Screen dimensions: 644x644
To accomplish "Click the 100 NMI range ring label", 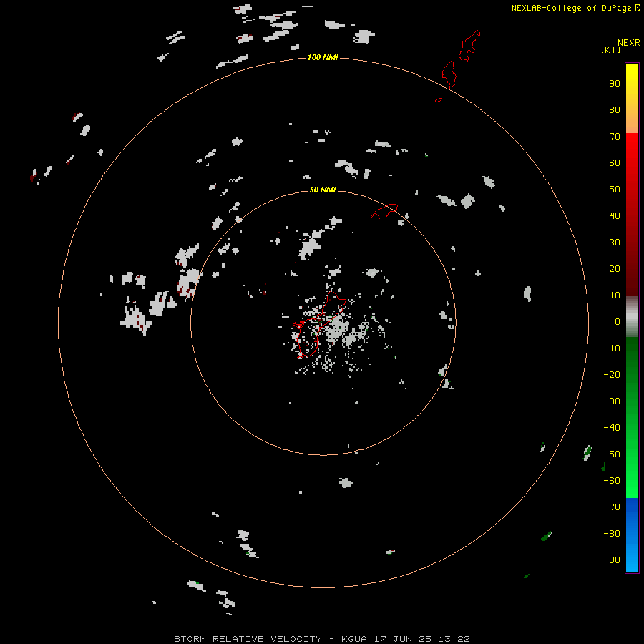I will (x=323, y=57).
